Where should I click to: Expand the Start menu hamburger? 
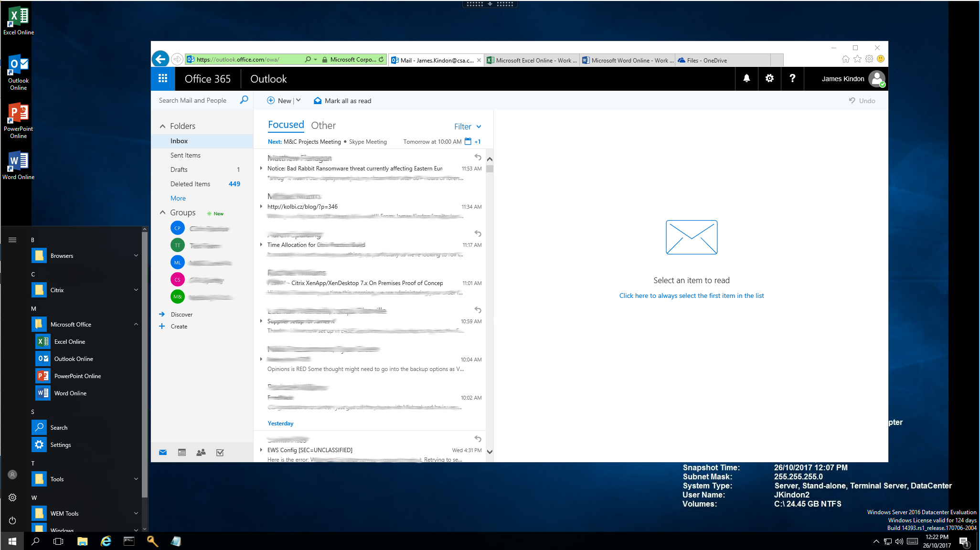[12, 240]
